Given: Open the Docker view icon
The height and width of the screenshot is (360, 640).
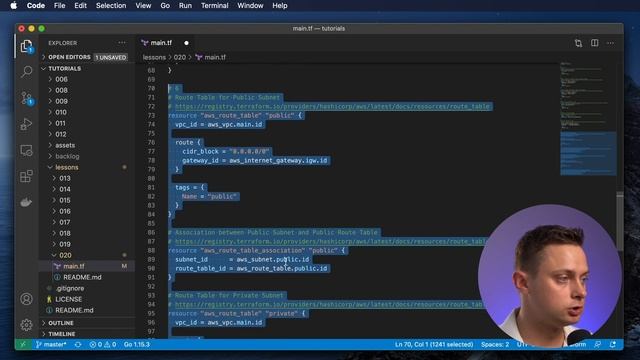Looking at the screenshot, I should pos(27,202).
